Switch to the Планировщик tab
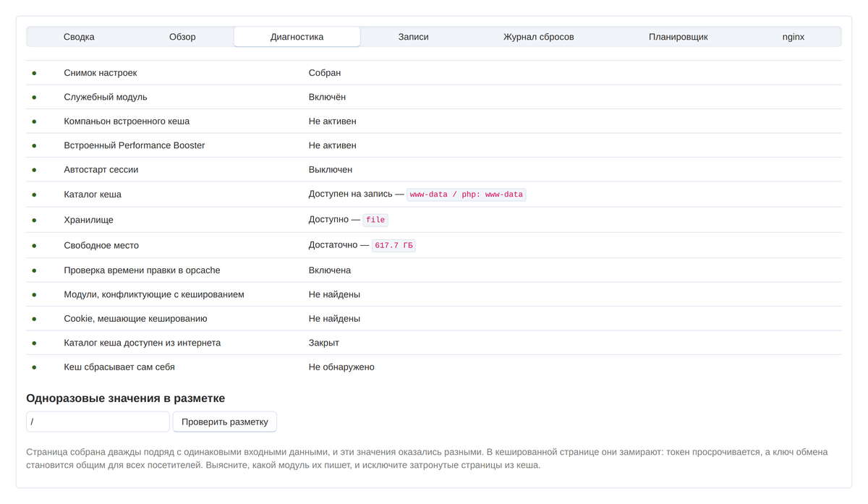Viewport: 868px width, 504px height. pos(678,37)
